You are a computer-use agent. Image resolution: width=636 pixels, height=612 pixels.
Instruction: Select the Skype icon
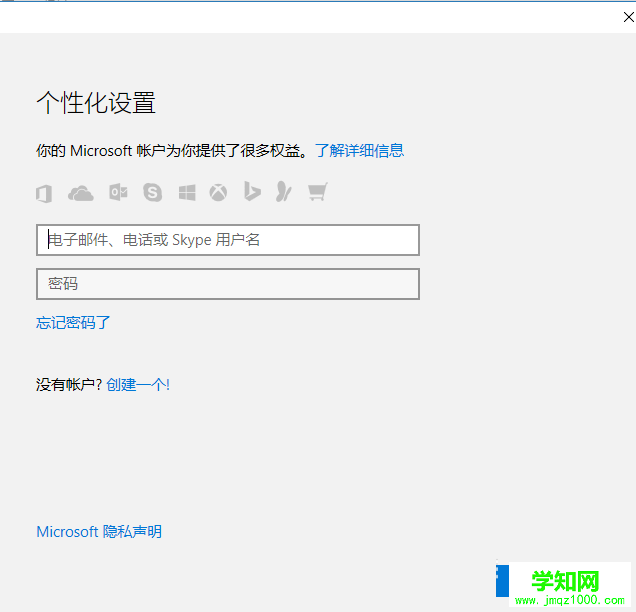click(x=152, y=192)
